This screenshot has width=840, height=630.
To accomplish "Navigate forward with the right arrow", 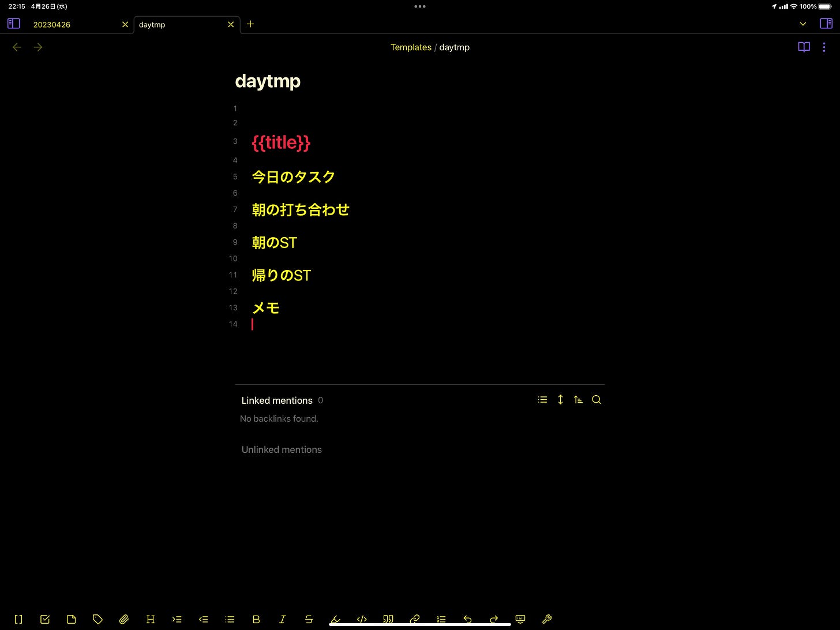I will pos(38,47).
